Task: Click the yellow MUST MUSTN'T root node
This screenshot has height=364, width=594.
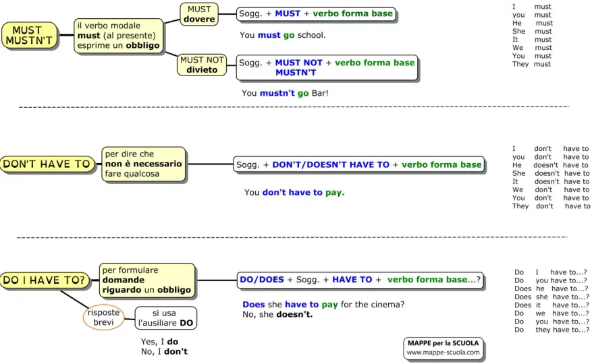Action: 29,35
